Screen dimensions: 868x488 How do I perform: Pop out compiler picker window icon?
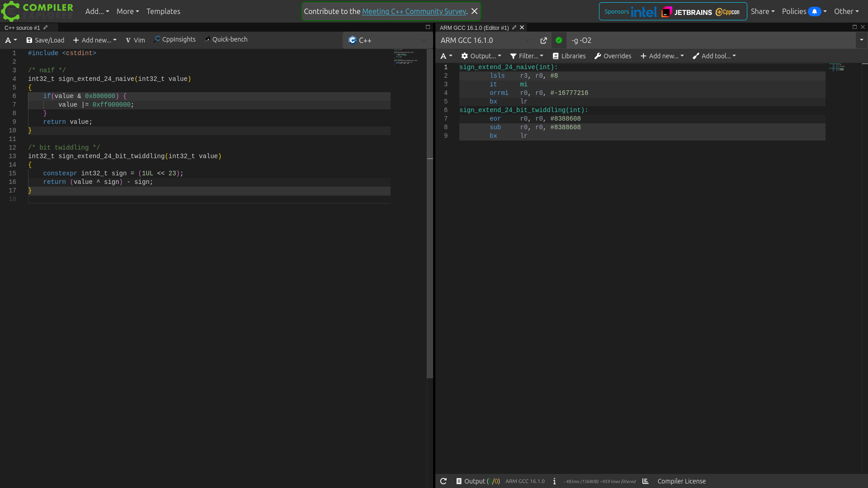(543, 40)
